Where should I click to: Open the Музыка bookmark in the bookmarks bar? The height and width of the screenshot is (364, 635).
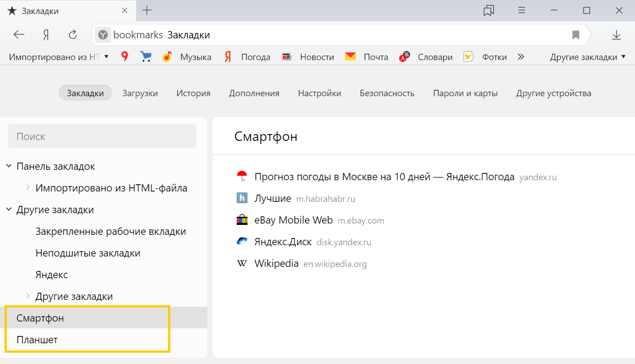click(187, 57)
